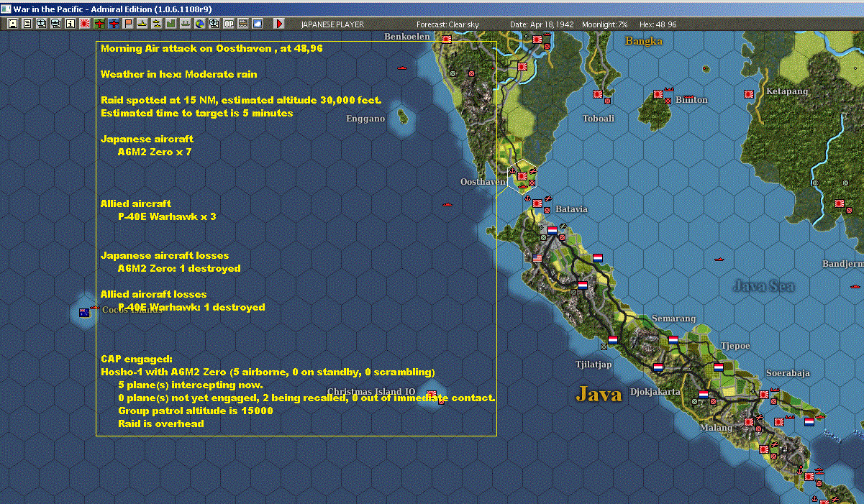Viewport: 864px width, 504px height.
Task: Click the save game disk icon
Action: (13, 24)
